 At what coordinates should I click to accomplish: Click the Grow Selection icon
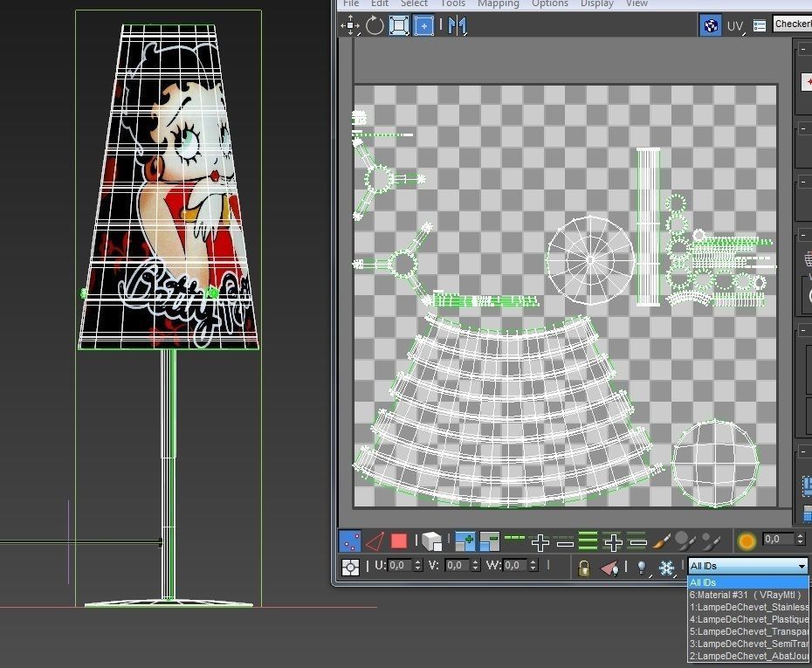coord(464,541)
